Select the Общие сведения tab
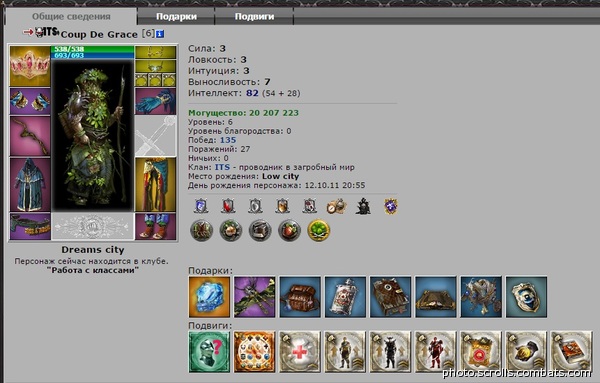The height and width of the screenshot is (383, 600). click(71, 16)
